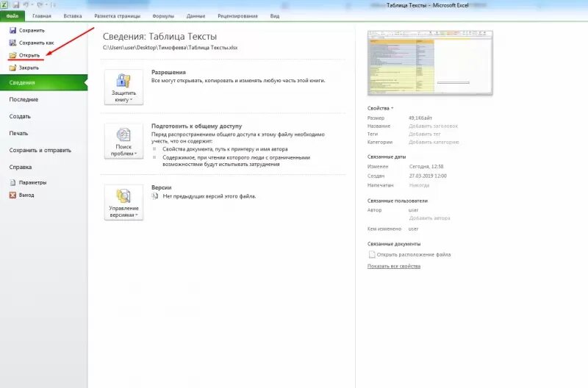
Task: Click Показать все свойства link
Action: click(x=394, y=266)
